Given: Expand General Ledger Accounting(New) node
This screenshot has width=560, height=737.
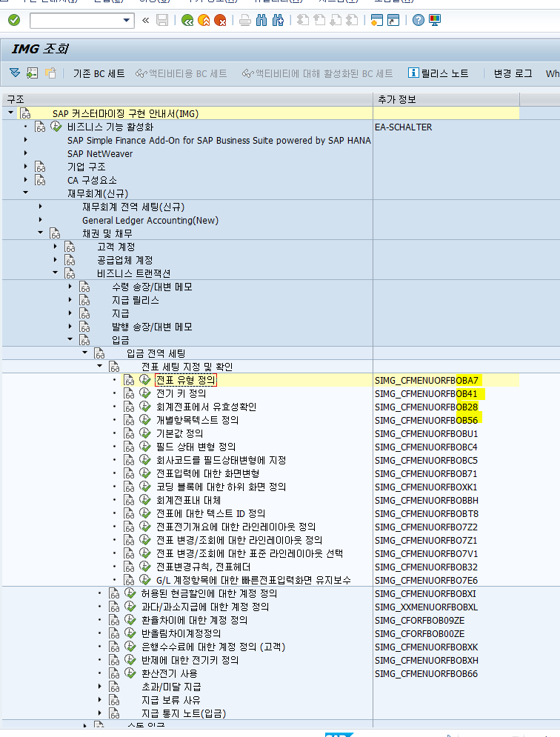Looking at the screenshot, I should click(x=41, y=219).
